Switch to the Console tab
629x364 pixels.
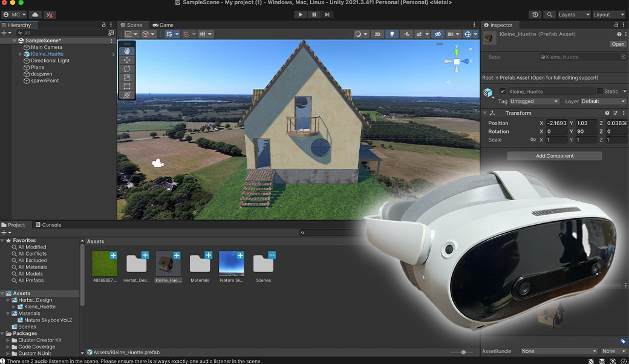click(x=48, y=225)
